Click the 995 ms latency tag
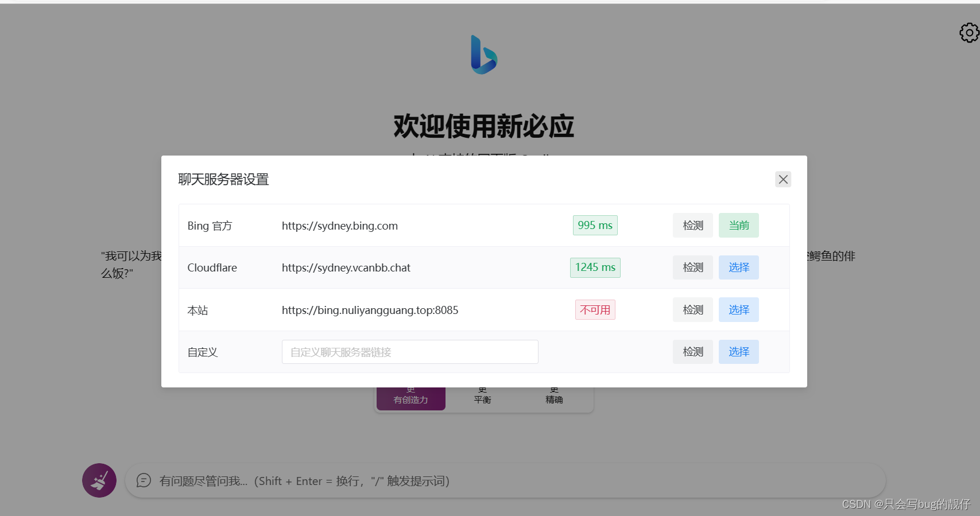This screenshot has width=980, height=516. (595, 226)
